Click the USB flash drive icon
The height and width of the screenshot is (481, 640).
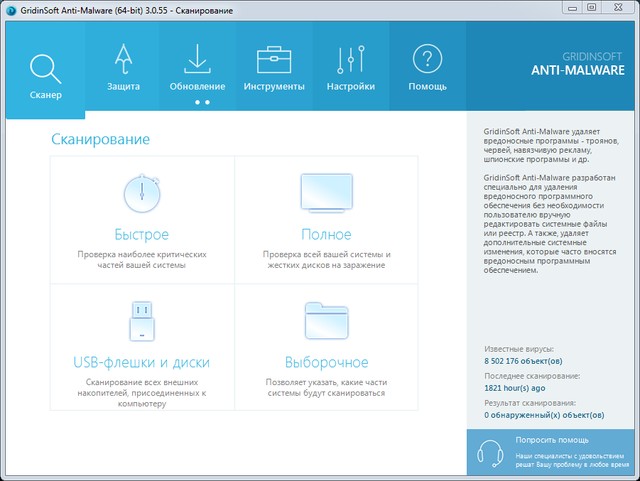click(141, 318)
